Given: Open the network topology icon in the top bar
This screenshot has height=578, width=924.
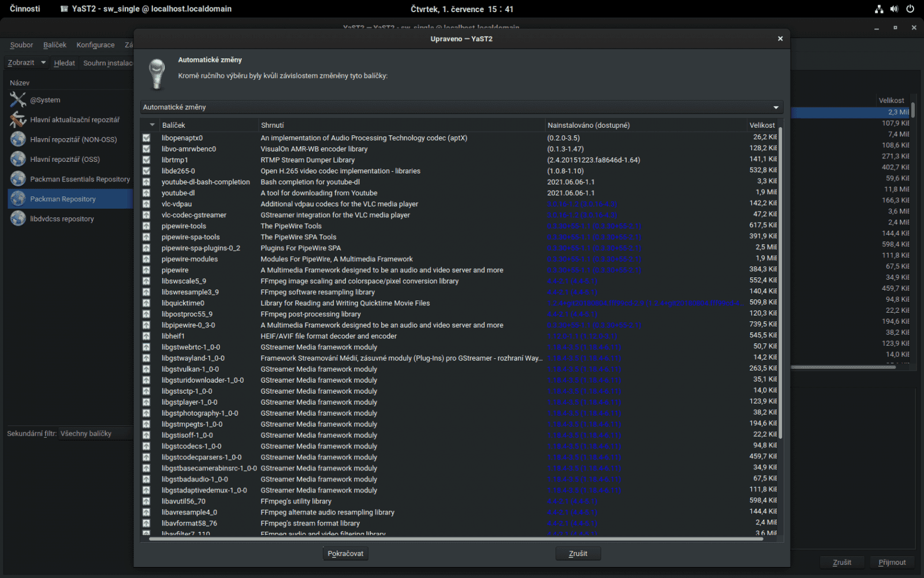Looking at the screenshot, I should (x=879, y=9).
